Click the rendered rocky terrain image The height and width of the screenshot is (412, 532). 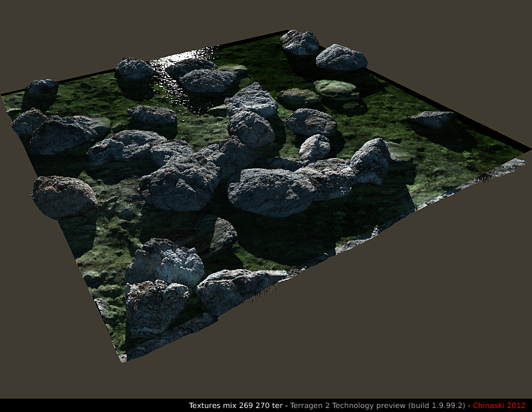(x=266, y=197)
